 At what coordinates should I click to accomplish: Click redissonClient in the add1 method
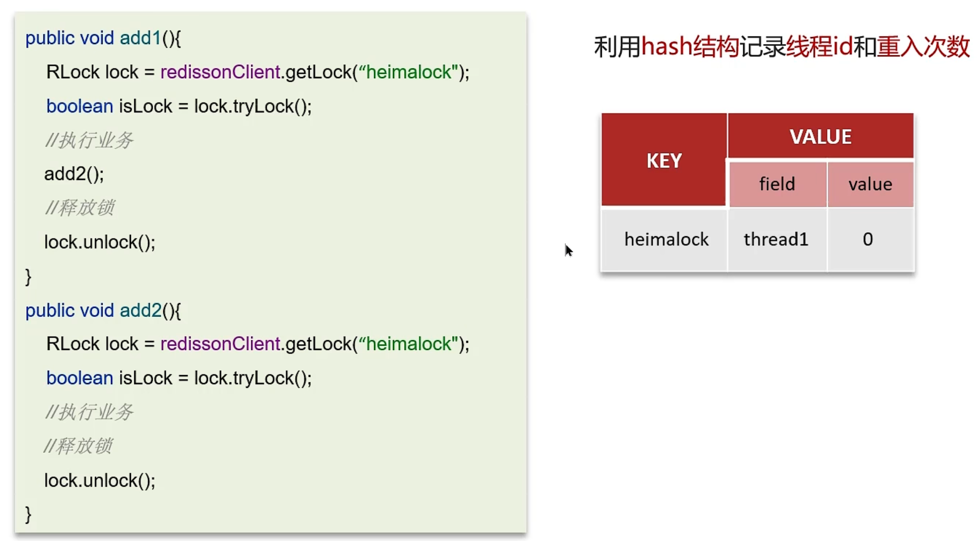pyautogui.click(x=220, y=72)
